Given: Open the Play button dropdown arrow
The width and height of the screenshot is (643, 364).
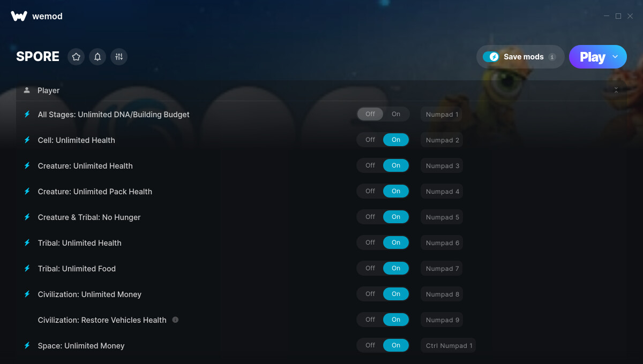Looking at the screenshot, I should pyautogui.click(x=615, y=57).
